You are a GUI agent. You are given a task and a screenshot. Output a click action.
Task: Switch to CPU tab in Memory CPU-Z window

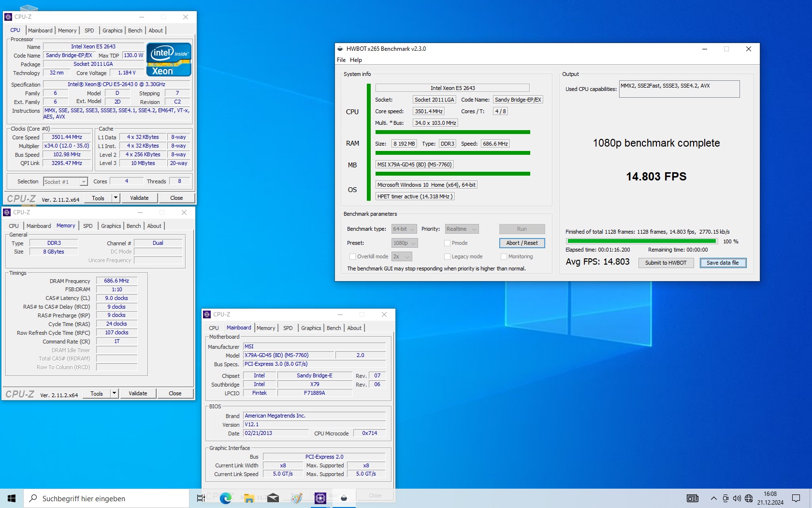coord(14,226)
